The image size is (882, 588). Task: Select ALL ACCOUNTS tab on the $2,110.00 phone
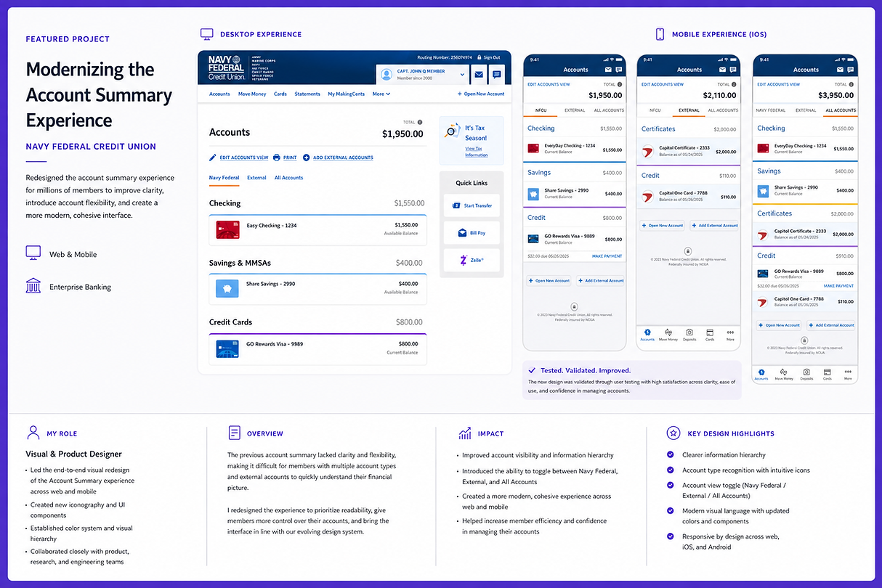point(723,110)
